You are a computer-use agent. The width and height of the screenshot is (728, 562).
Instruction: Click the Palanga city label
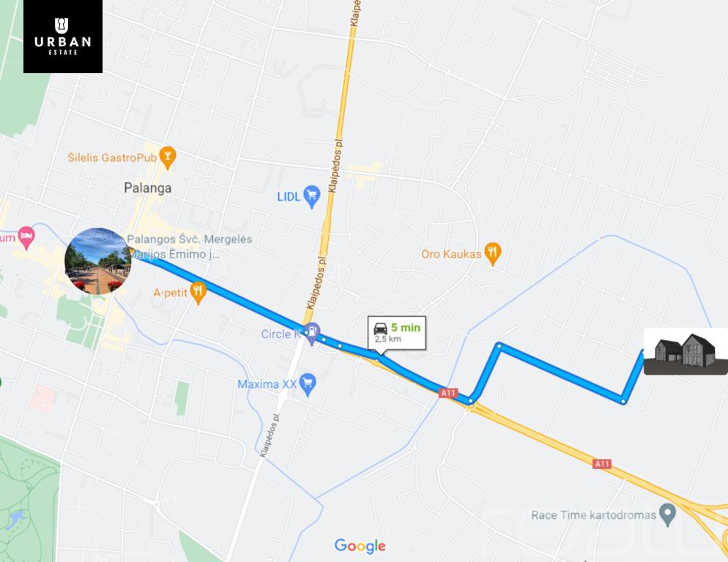point(148,188)
